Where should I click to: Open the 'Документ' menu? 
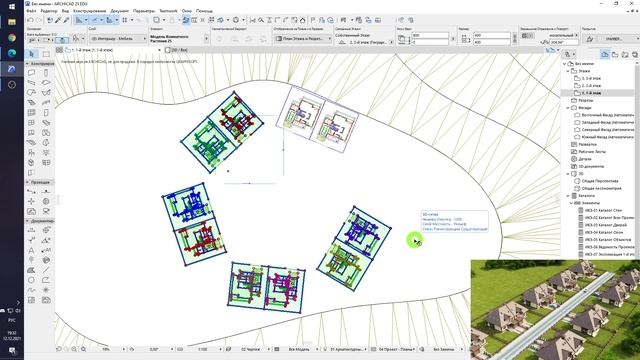pyautogui.click(x=120, y=11)
